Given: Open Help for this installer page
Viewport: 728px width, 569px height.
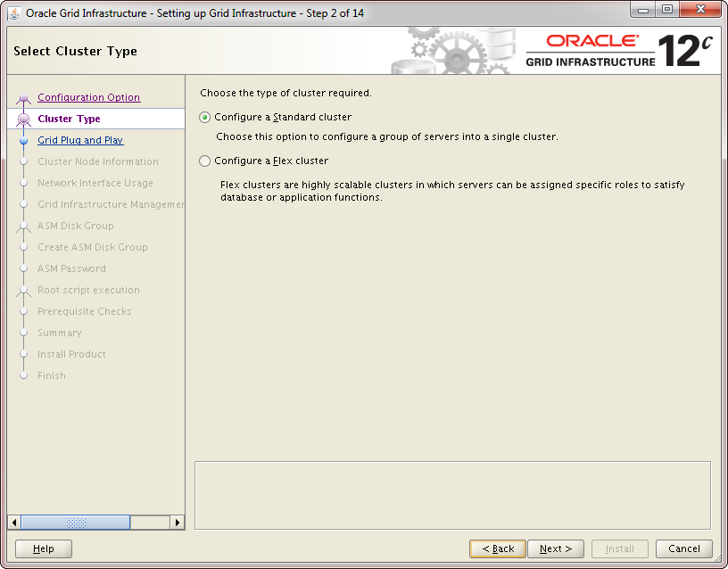Looking at the screenshot, I should coord(44,548).
